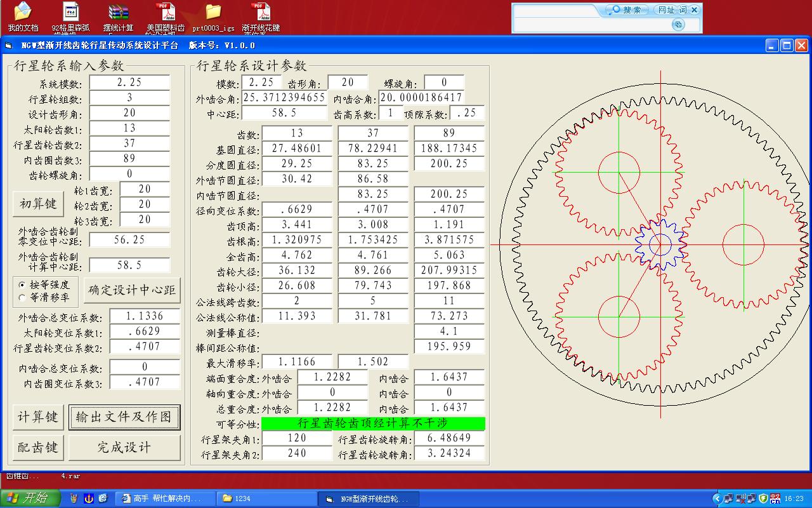
Task: Click the security shield tray icon
Action: point(764,498)
